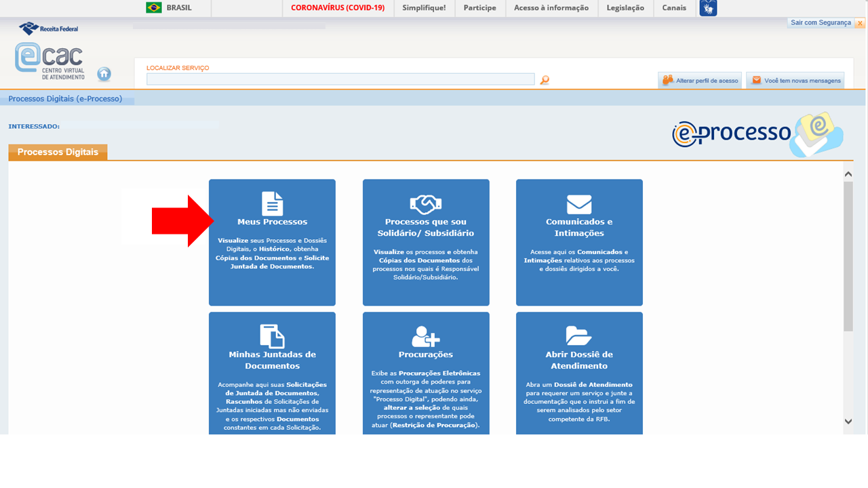868x488 pixels.
Task: Click the scrollbar down arrow
Action: [848, 422]
